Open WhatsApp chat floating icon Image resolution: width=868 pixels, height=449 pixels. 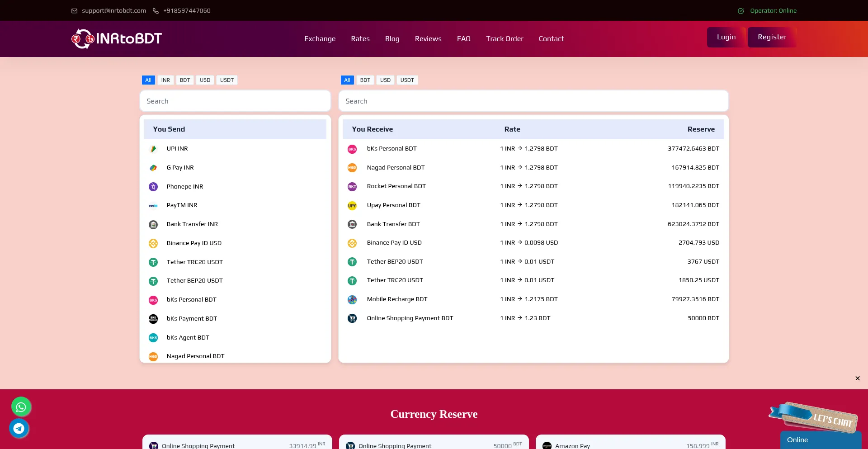click(x=21, y=407)
